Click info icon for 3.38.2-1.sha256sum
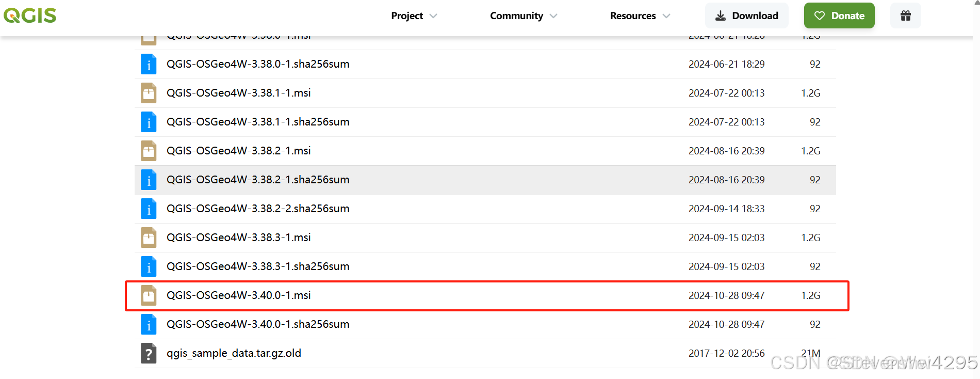980x379 pixels. [x=149, y=180]
